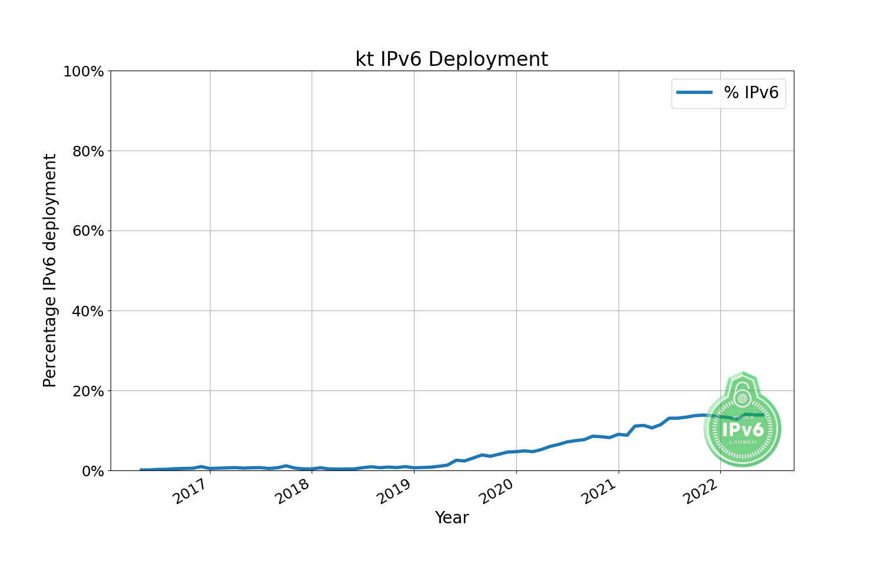Select the '% IPv6' legend label

click(751, 93)
